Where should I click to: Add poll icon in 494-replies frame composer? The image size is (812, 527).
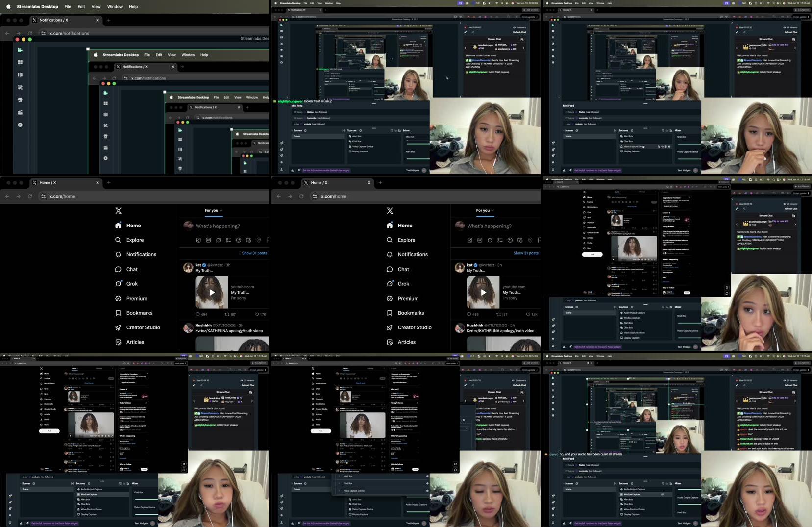pyautogui.click(x=228, y=240)
